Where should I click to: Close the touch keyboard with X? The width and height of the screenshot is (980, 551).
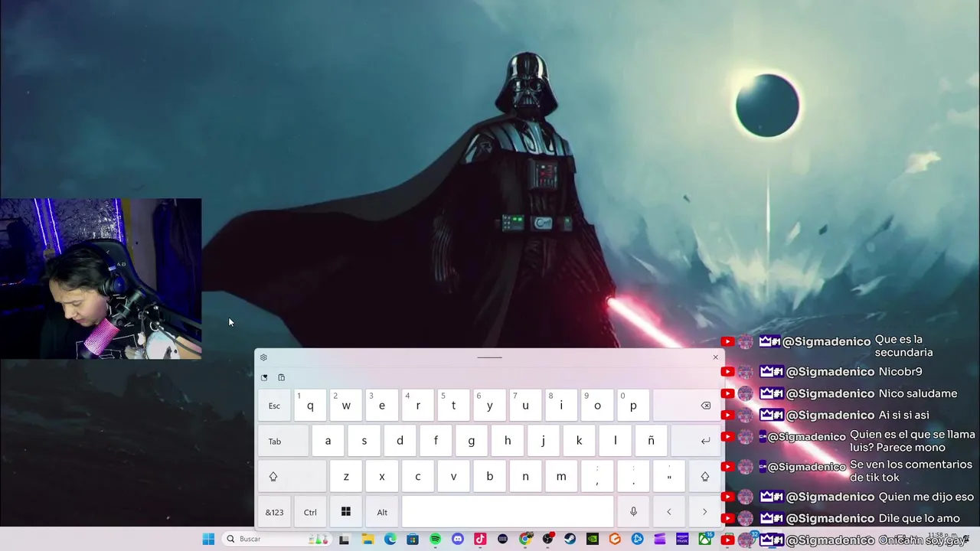tap(716, 357)
